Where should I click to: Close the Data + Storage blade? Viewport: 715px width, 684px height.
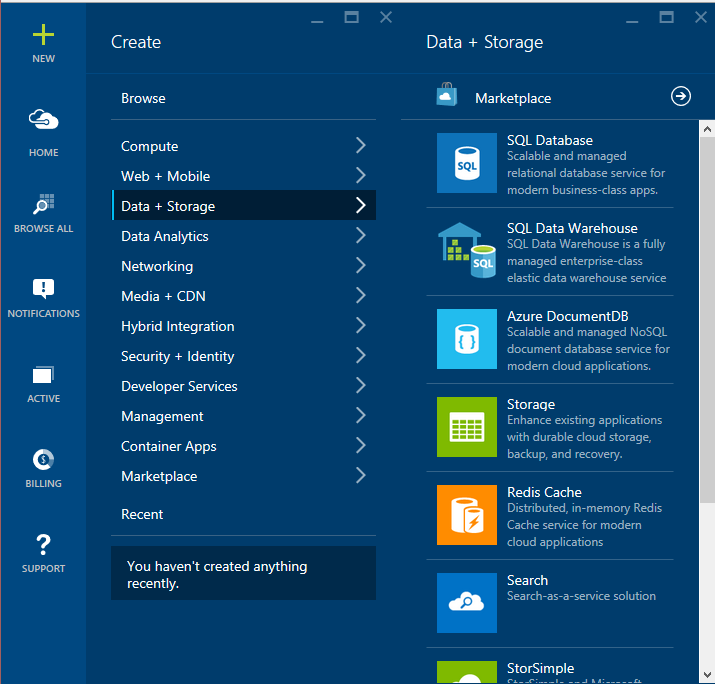(701, 17)
